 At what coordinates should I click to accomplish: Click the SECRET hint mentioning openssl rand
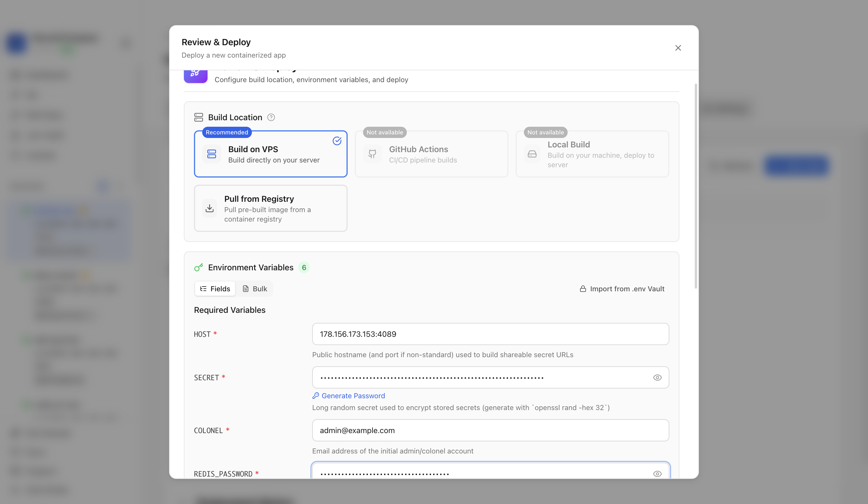tap(461, 408)
